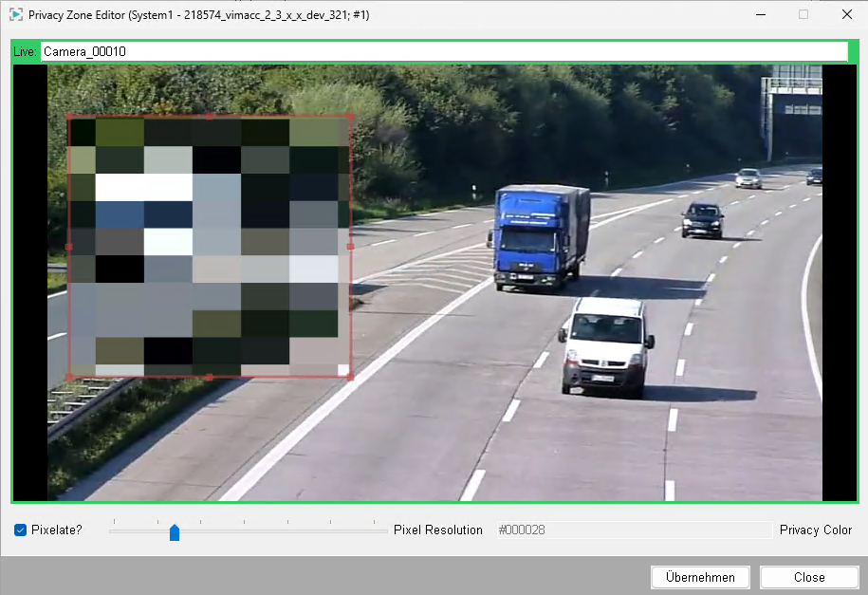Click the white van in live video

pyautogui.click(x=605, y=347)
